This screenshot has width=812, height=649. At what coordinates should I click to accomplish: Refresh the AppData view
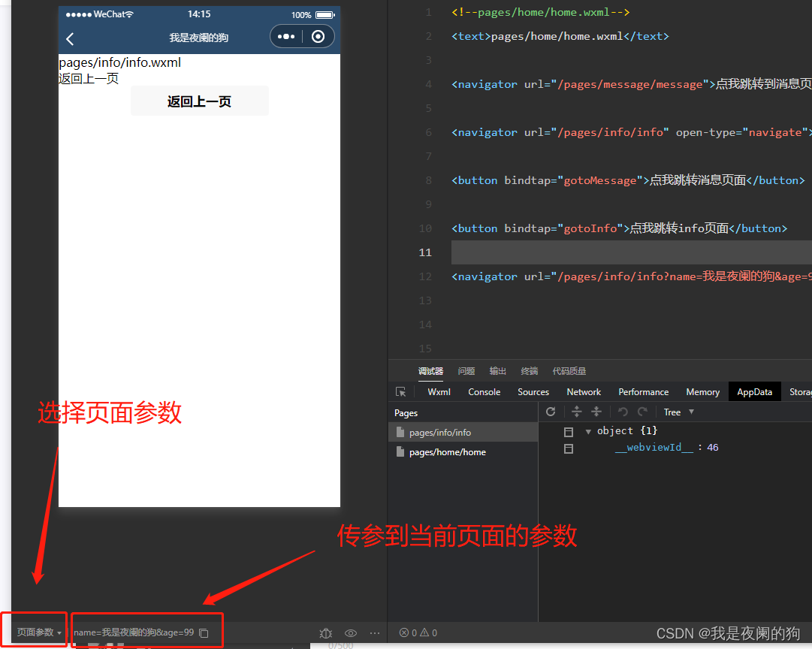tap(551, 412)
